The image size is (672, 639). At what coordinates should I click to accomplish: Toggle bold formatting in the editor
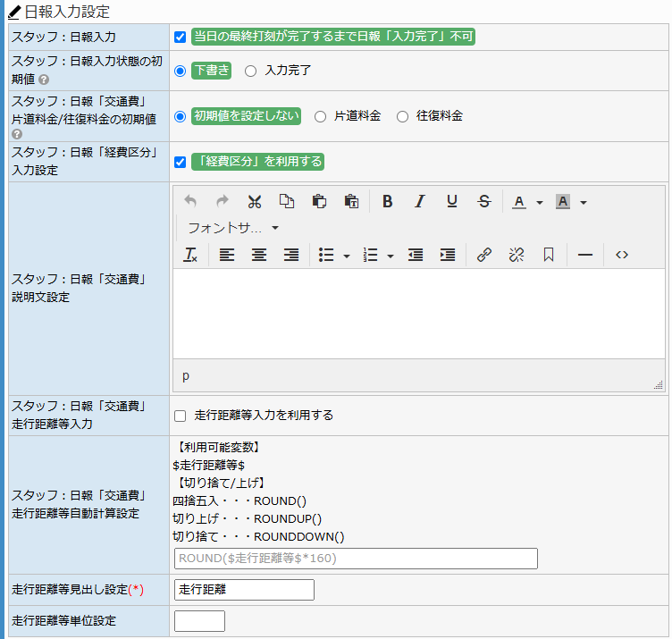[x=388, y=201]
